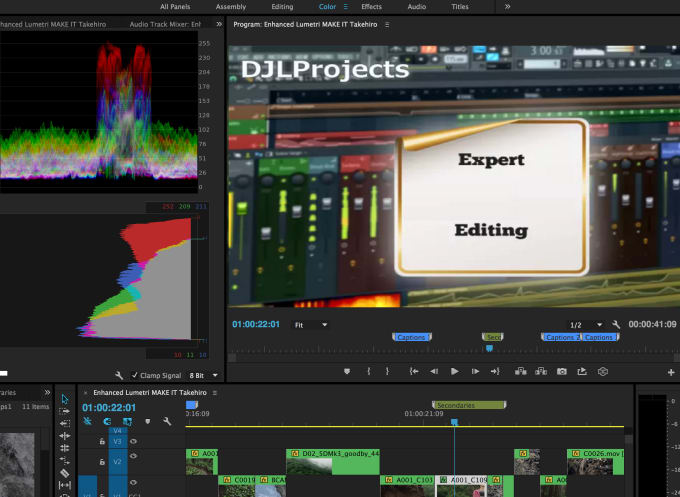680x497 pixels.
Task: Switch to Editing workspace
Action: pos(282,7)
